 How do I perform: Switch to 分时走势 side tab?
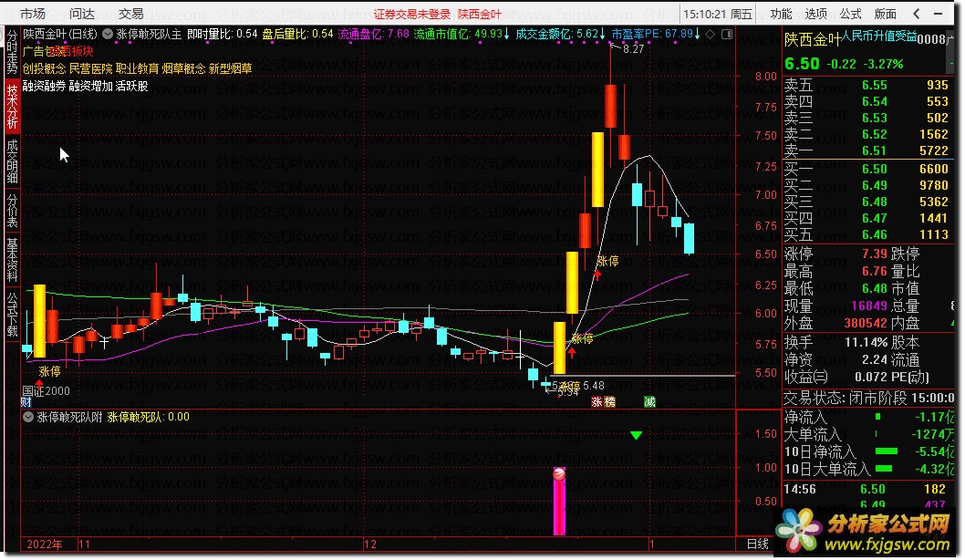coord(12,53)
